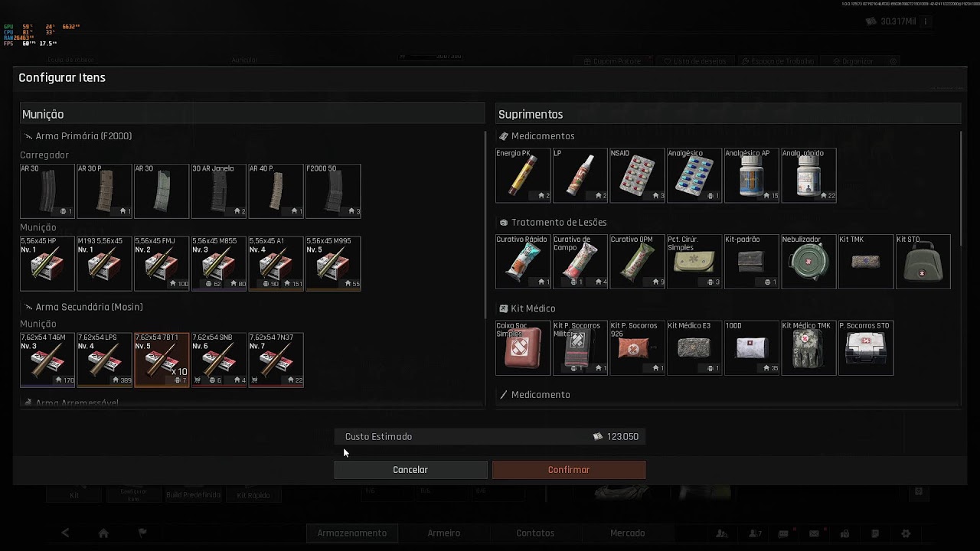Image resolution: width=980 pixels, height=551 pixels.
Task: Click the Cupom Pacote button
Action: [x=612, y=61]
